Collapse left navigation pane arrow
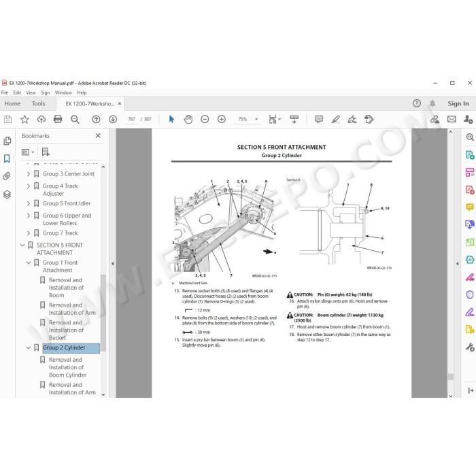The width and height of the screenshot is (476, 476). (x=113, y=264)
